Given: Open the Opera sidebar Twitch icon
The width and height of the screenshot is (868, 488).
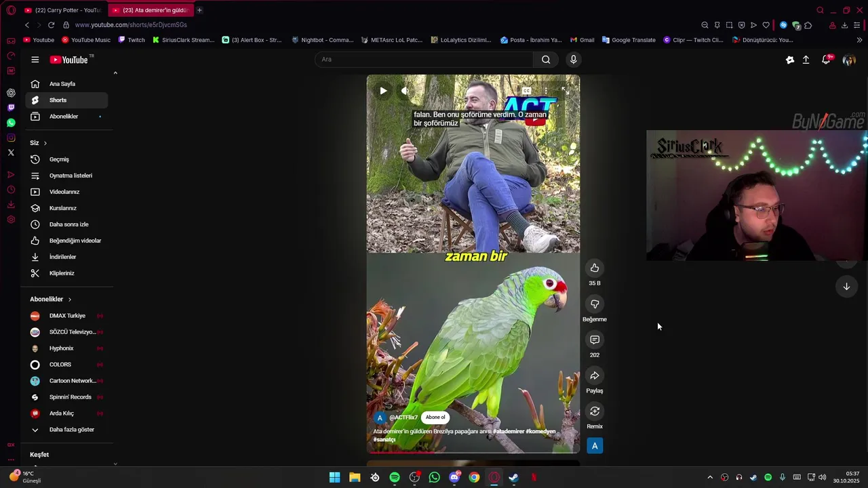Looking at the screenshot, I should [x=11, y=108].
